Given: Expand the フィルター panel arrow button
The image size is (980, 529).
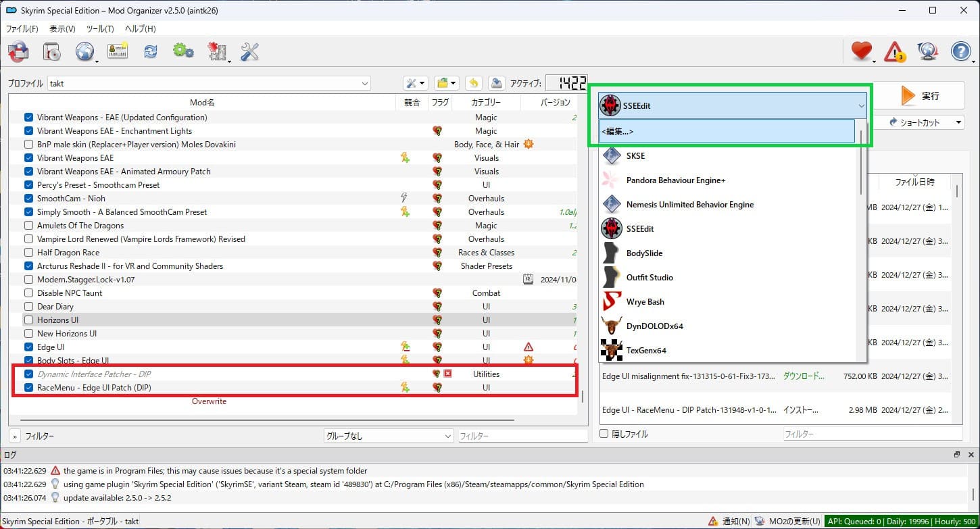Looking at the screenshot, I should (14, 436).
